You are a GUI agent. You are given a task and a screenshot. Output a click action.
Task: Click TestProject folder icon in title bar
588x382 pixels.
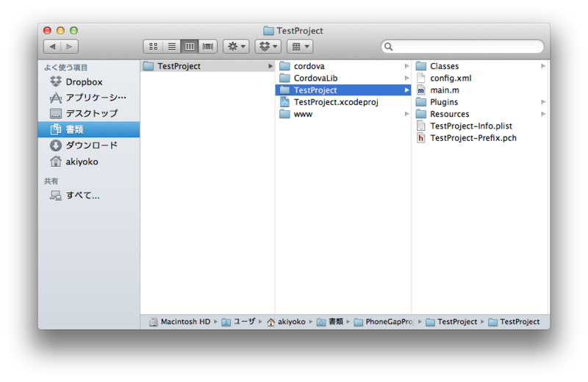pyautogui.click(x=268, y=30)
